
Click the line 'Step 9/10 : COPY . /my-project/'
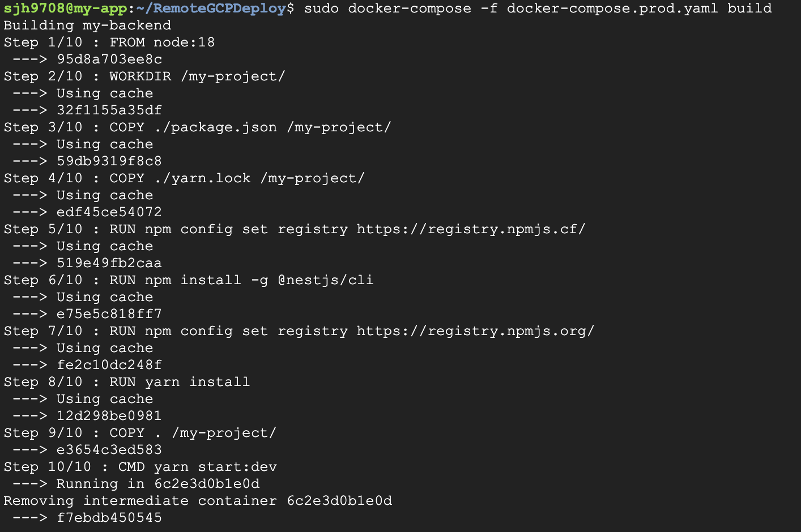click(x=140, y=433)
